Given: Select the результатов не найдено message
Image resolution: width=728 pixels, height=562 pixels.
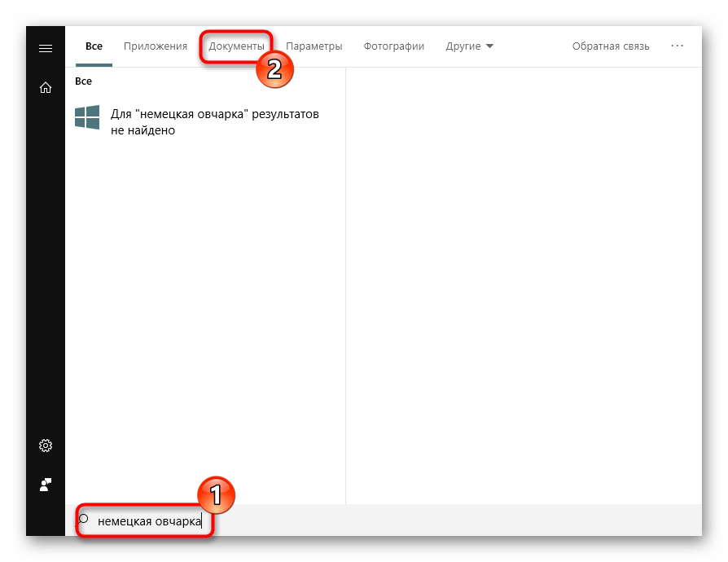Looking at the screenshot, I should click(x=214, y=122).
